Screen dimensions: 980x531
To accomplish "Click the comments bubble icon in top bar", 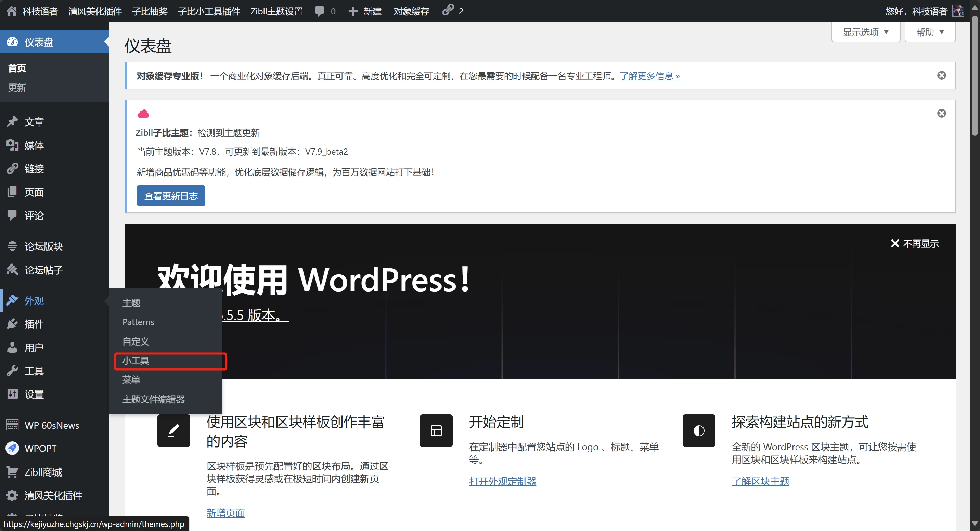I will click(x=320, y=11).
